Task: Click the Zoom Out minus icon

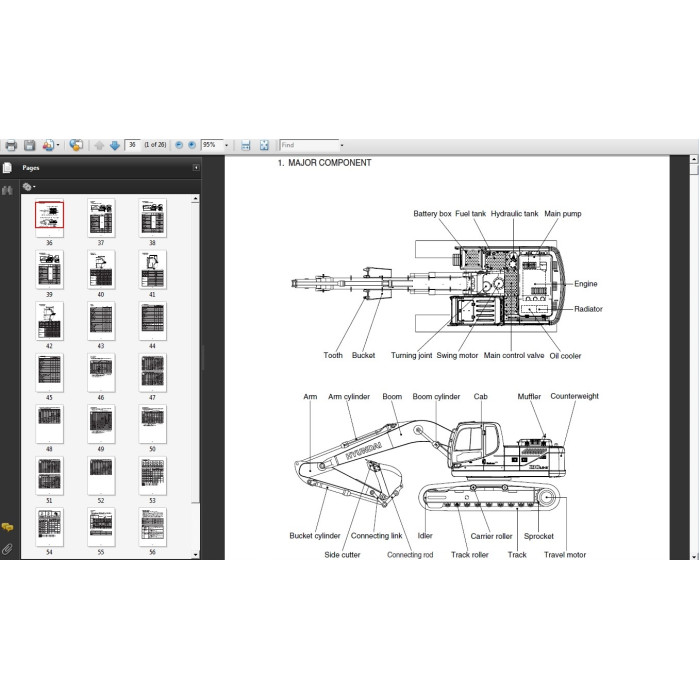Action: coord(179,145)
